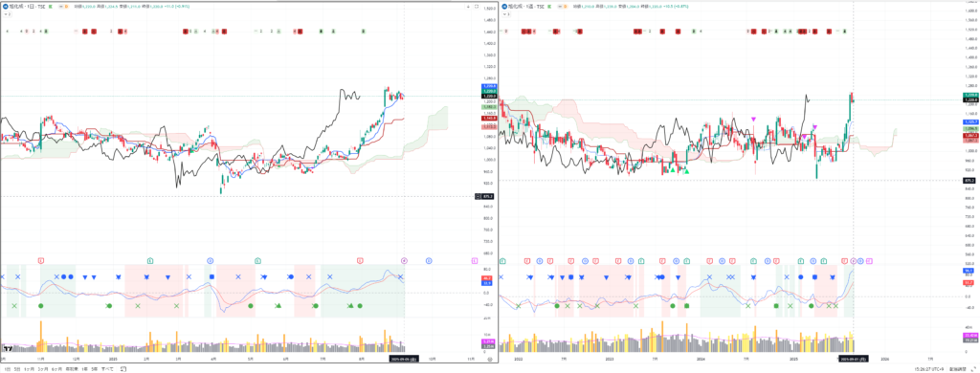This screenshot has height=373, width=980.
Task: Select the 3ヶ月 time range button
Action: [43, 368]
